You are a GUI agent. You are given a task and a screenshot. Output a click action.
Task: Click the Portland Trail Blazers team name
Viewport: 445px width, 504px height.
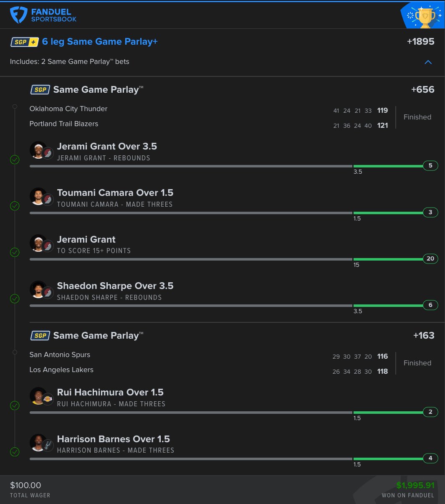(64, 124)
